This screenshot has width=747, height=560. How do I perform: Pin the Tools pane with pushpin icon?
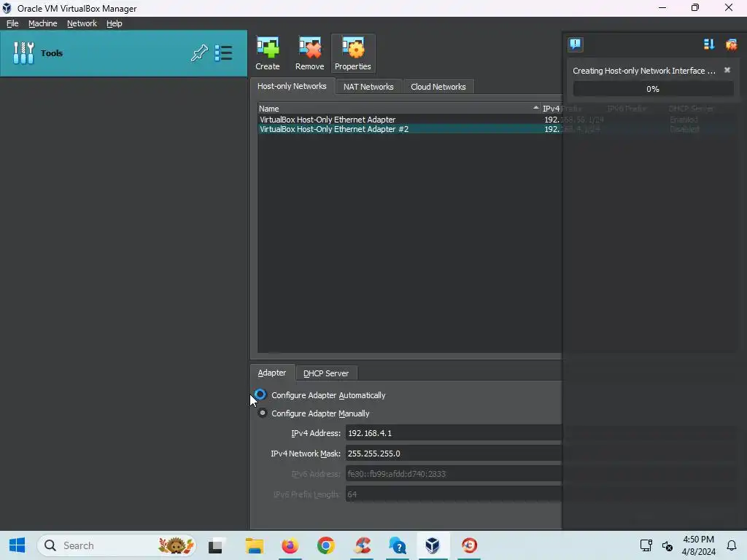coord(199,52)
